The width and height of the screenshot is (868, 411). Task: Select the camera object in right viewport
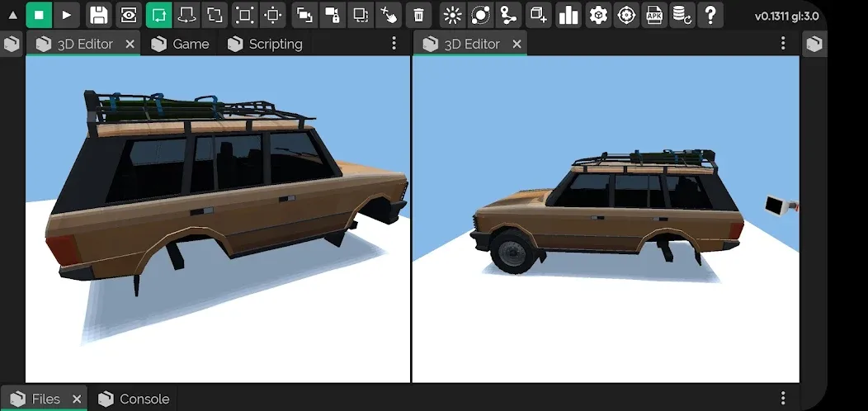pyautogui.click(x=780, y=205)
